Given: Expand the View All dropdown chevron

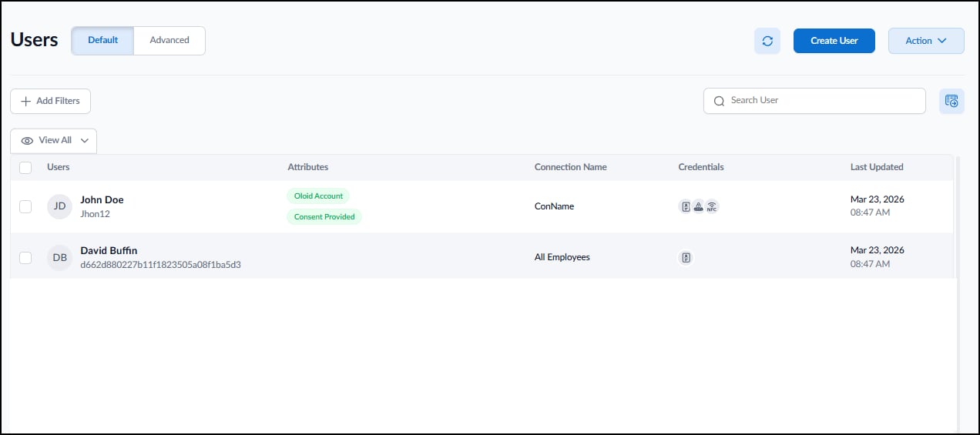Looking at the screenshot, I should [84, 141].
